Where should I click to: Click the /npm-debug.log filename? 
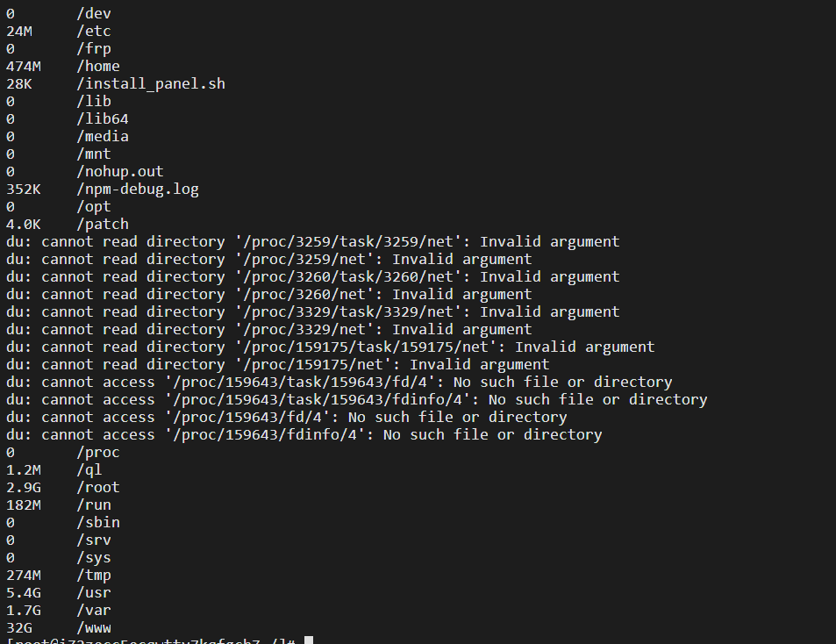click(138, 190)
